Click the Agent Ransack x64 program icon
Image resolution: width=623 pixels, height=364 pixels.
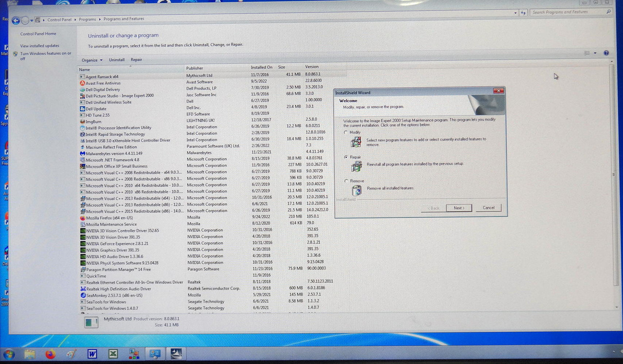pyautogui.click(x=82, y=77)
